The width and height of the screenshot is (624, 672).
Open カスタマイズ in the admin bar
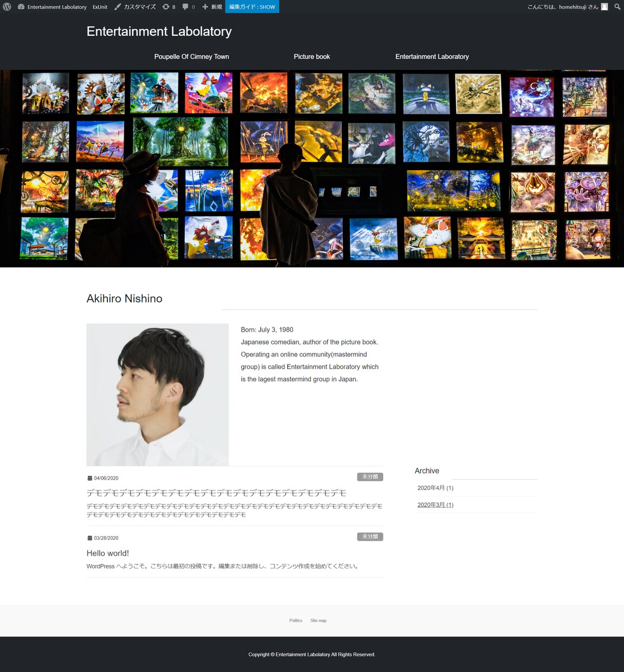tap(135, 7)
